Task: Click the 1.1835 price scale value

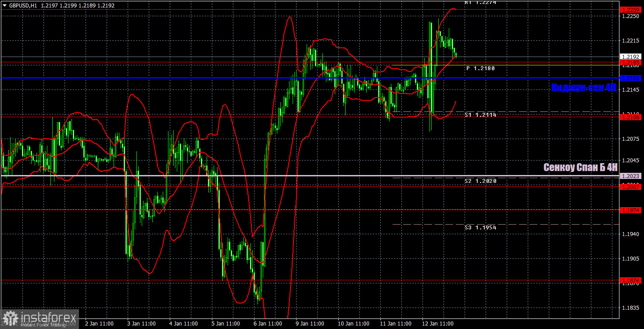Action: 631,308
